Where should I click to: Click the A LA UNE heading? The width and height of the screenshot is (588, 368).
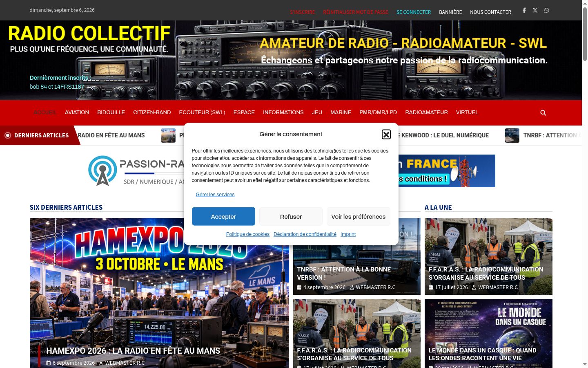pos(438,207)
